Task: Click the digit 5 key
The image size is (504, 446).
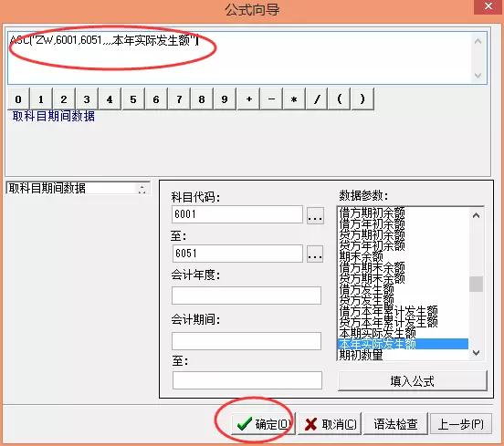Action: coord(133,99)
